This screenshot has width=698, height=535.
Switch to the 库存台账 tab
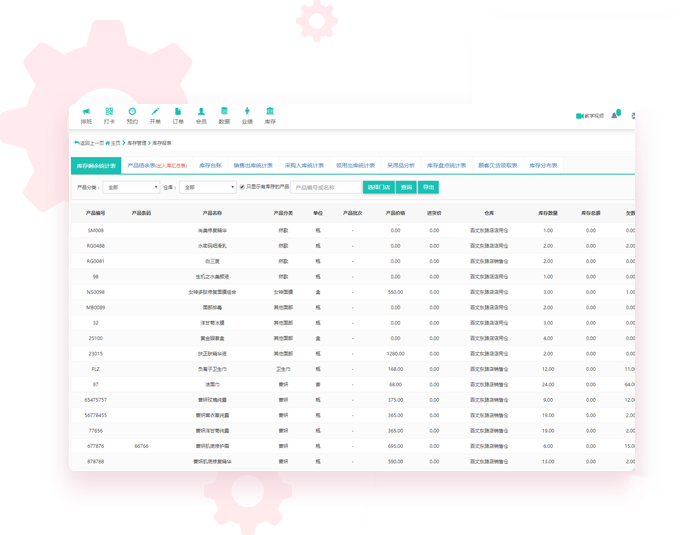tap(210, 165)
